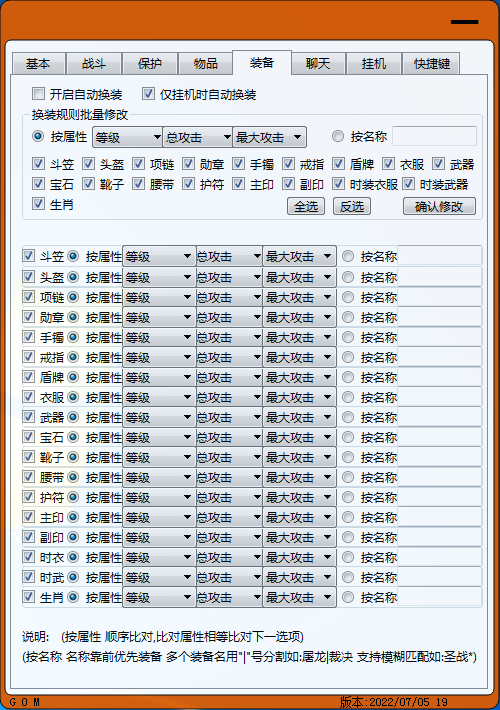Uncheck the 时衣 row checkbox
Image resolution: width=500 pixels, height=710 pixels.
[x=29, y=556]
